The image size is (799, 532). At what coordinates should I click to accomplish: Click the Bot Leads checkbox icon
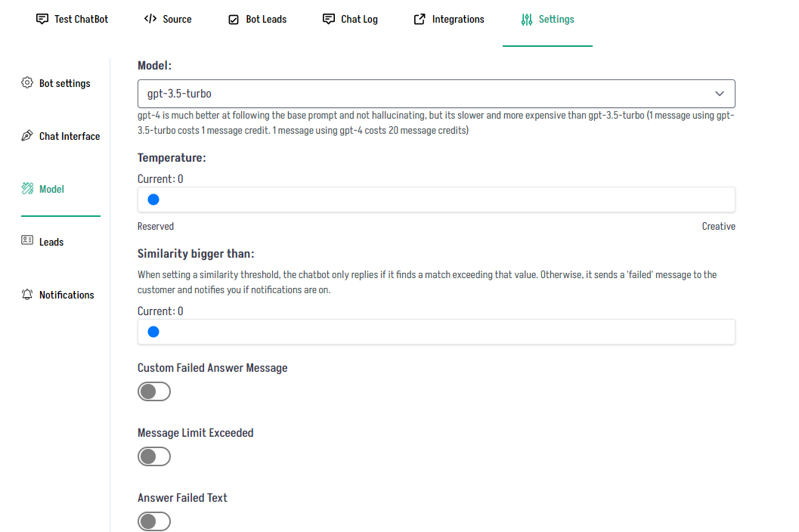[x=234, y=20]
